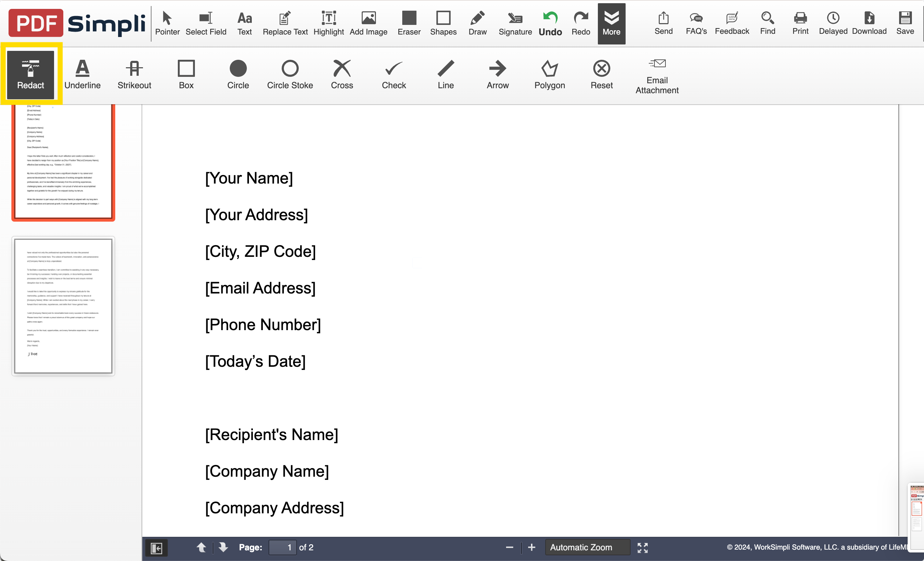Insert a Check mark annotation
The height and width of the screenshot is (561, 924).
(393, 74)
